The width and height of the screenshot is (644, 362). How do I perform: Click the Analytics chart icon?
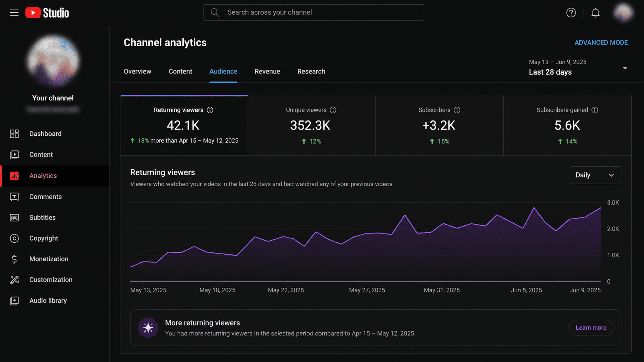click(14, 176)
